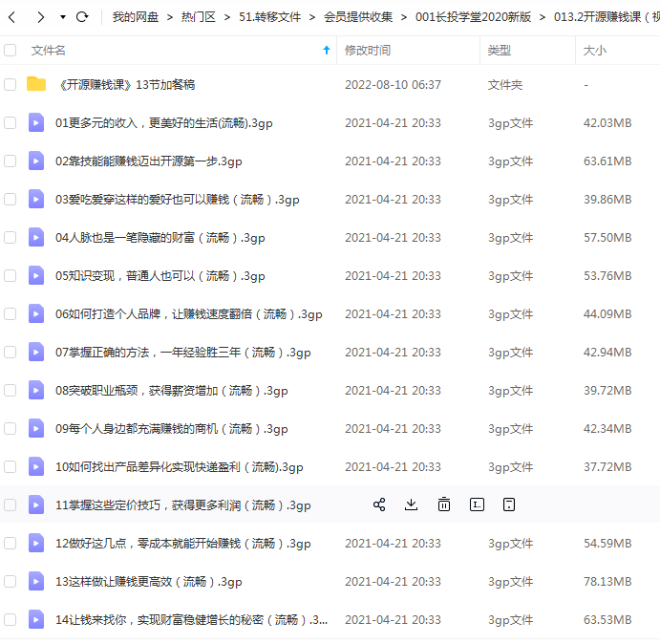Sort by 大小 column

pos(595,51)
